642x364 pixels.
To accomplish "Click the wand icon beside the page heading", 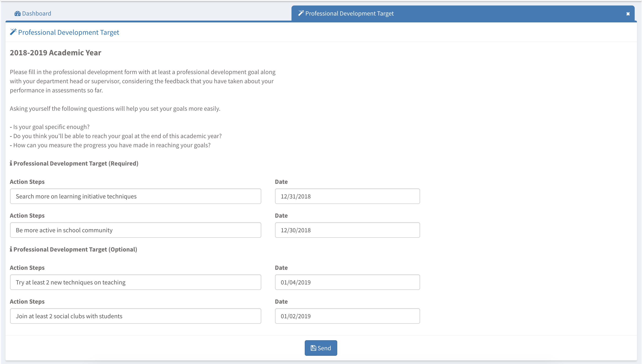I will click(13, 32).
